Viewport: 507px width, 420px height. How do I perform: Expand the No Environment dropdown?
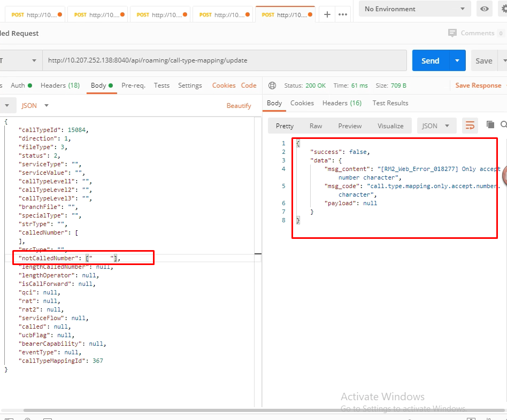click(x=414, y=9)
